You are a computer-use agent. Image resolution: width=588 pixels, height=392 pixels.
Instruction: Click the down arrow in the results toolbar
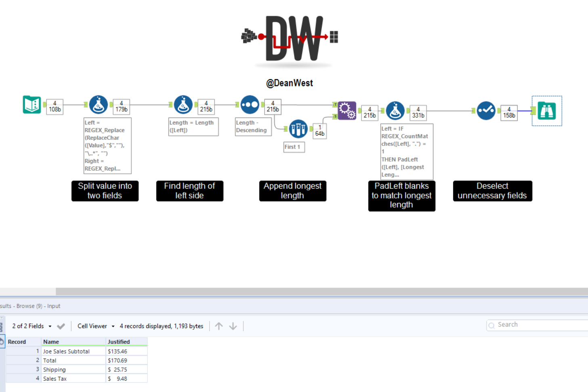pyautogui.click(x=233, y=326)
